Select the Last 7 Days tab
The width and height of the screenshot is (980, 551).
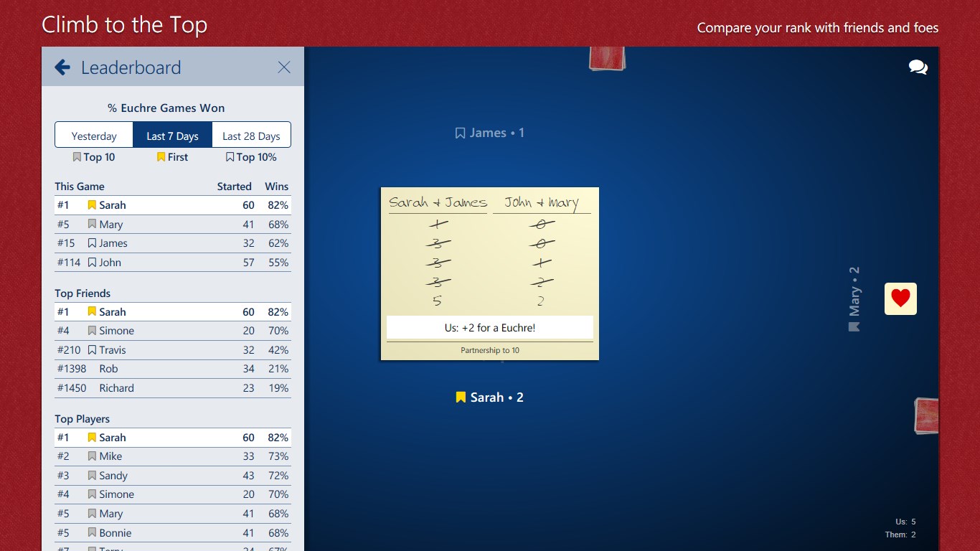pyautogui.click(x=171, y=135)
